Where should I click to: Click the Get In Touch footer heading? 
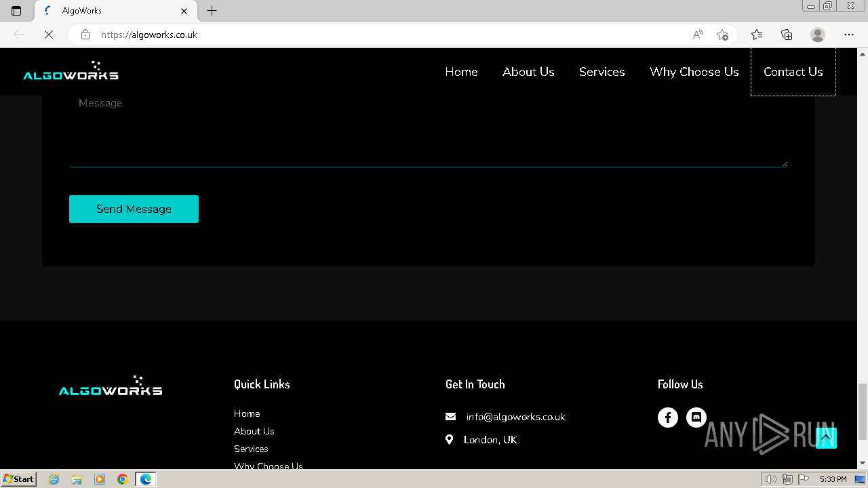pos(475,384)
